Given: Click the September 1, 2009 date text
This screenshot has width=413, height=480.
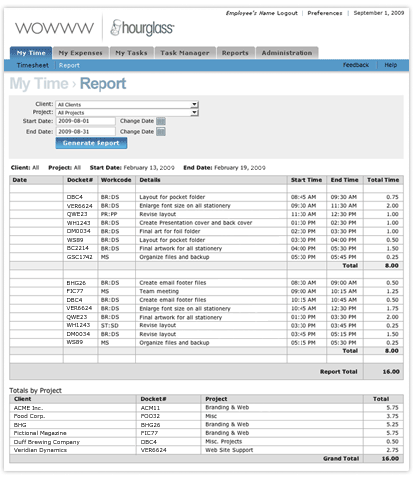Looking at the screenshot, I should pos(379,13).
